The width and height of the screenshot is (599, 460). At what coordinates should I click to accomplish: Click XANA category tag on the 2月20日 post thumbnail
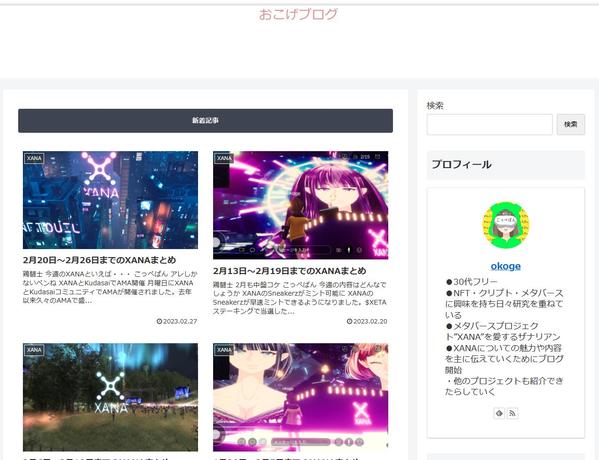[34, 158]
